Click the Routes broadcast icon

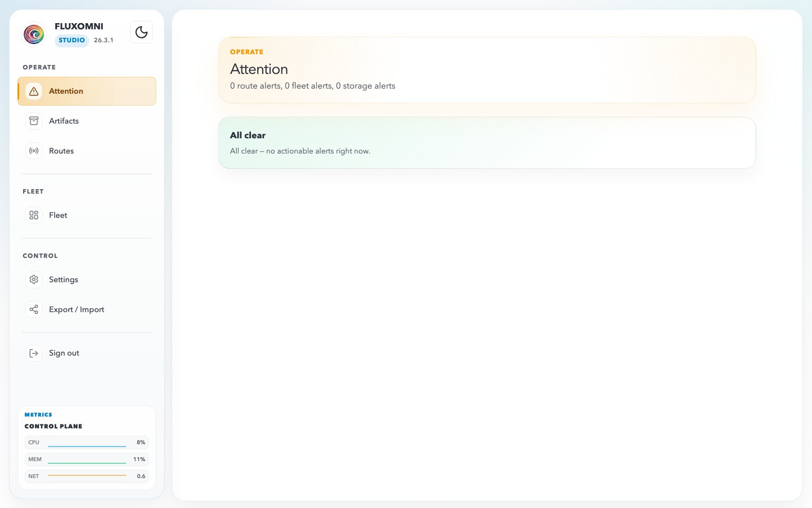point(34,151)
